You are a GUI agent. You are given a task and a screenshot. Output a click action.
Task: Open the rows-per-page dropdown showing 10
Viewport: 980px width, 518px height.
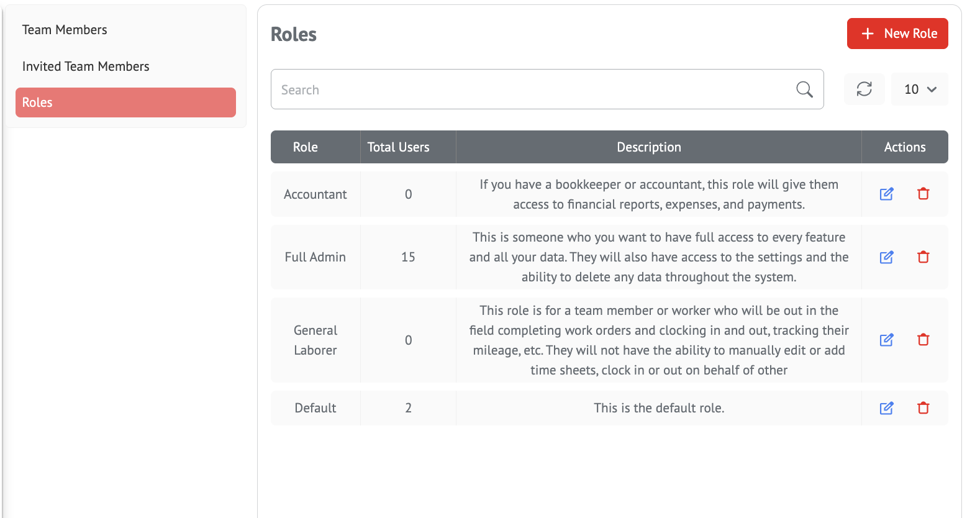919,89
